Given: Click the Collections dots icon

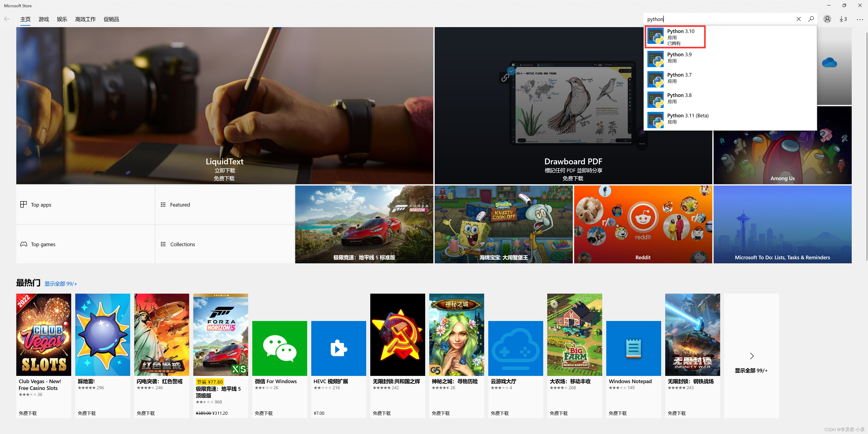Looking at the screenshot, I should point(163,244).
